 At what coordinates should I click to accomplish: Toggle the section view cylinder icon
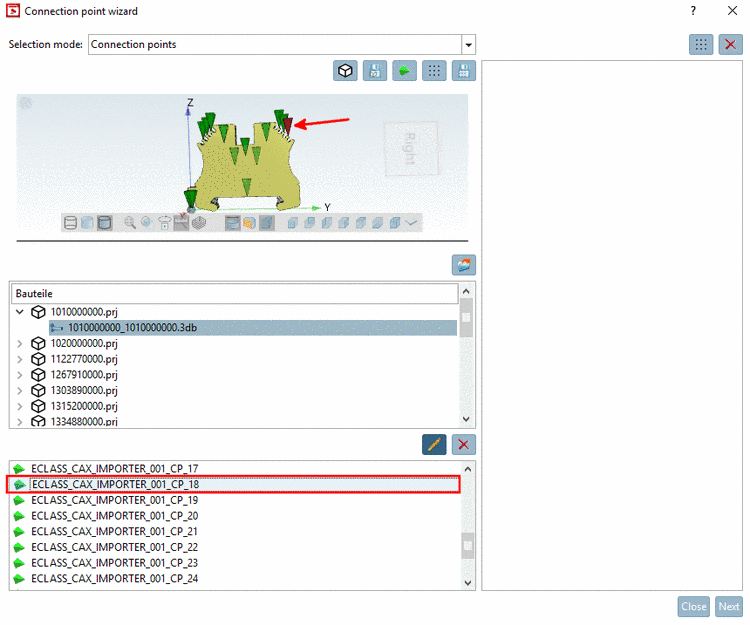click(232, 223)
